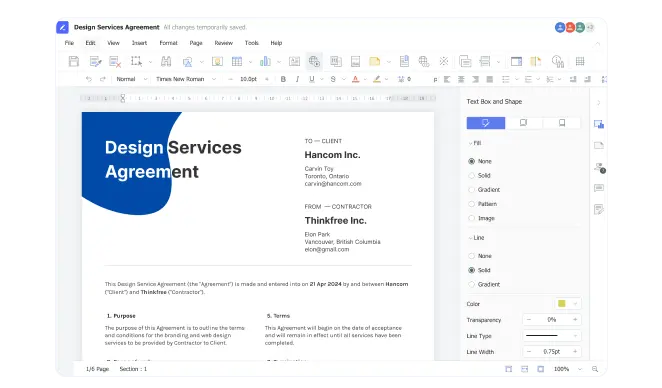Select the None line radio button
The width and height of the screenshot is (662, 388).
click(472, 256)
